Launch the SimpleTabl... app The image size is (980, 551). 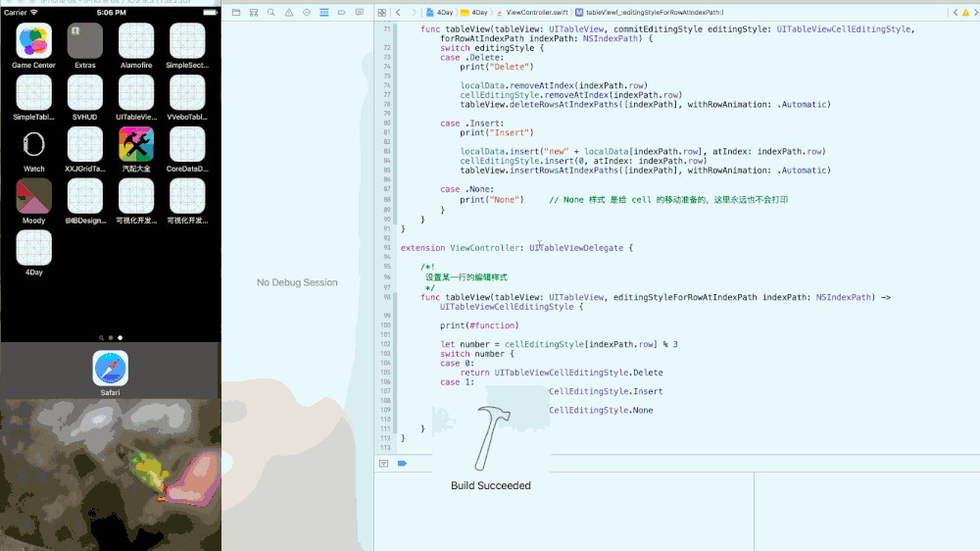click(x=33, y=98)
